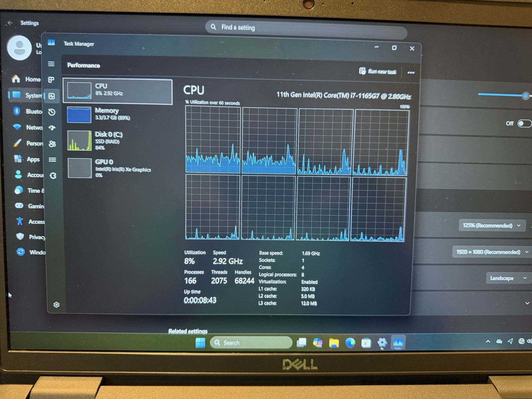Click the taskbar Search box

pos(251,342)
